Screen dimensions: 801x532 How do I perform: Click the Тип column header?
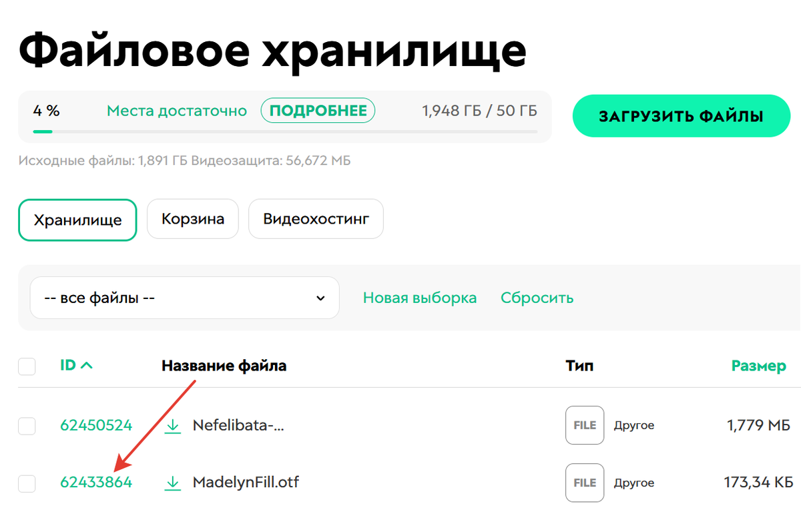point(579,366)
